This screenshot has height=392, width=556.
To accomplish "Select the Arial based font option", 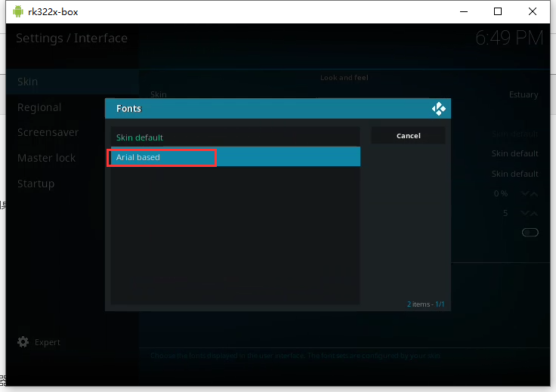I will [x=236, y=156].
